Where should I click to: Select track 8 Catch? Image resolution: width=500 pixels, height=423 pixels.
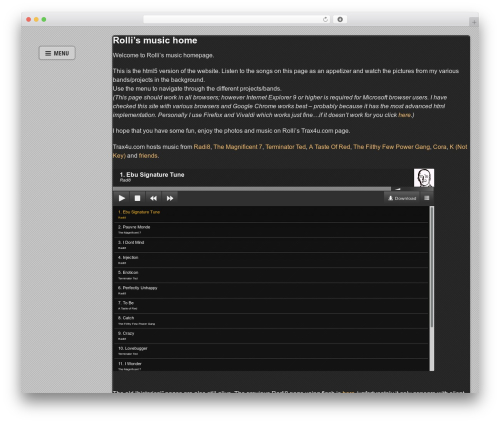pyautogui.click(x=271, y=321)
